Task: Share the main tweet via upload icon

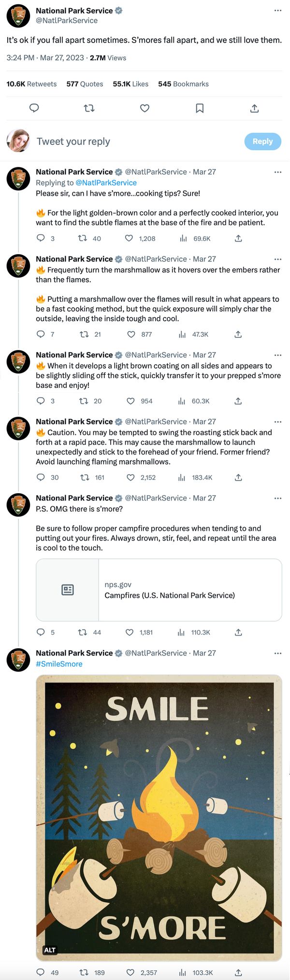Action: point(255,108)
